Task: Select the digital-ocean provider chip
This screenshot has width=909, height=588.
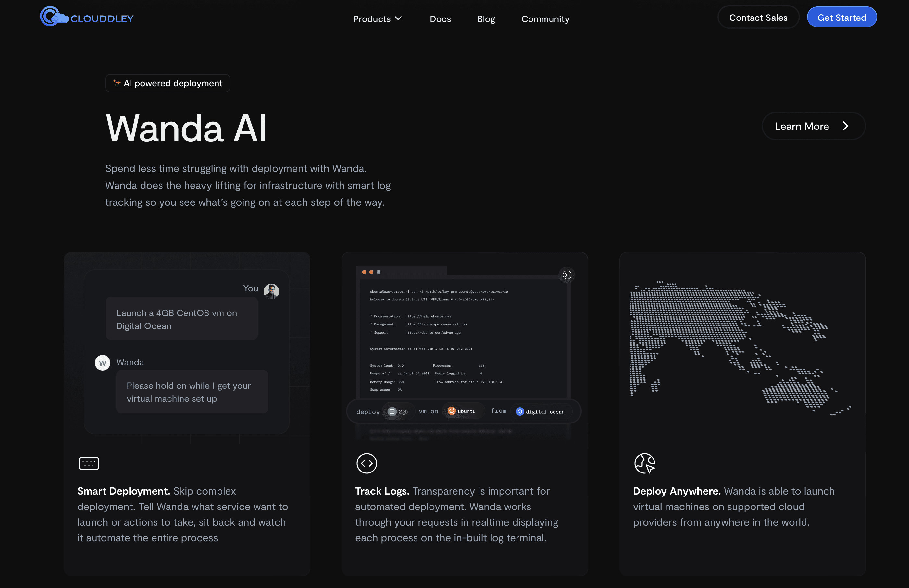Action: [x=540, y=411]
